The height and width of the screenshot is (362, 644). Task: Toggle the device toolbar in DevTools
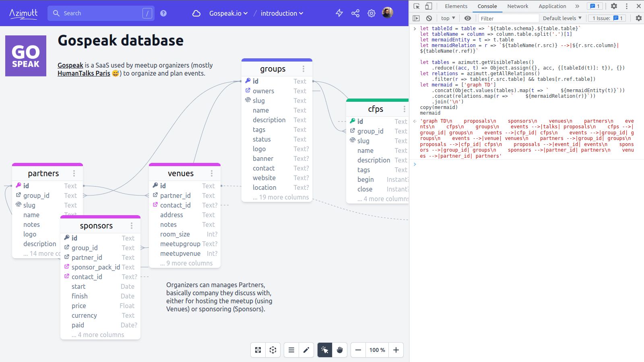[x=428, y=6]
